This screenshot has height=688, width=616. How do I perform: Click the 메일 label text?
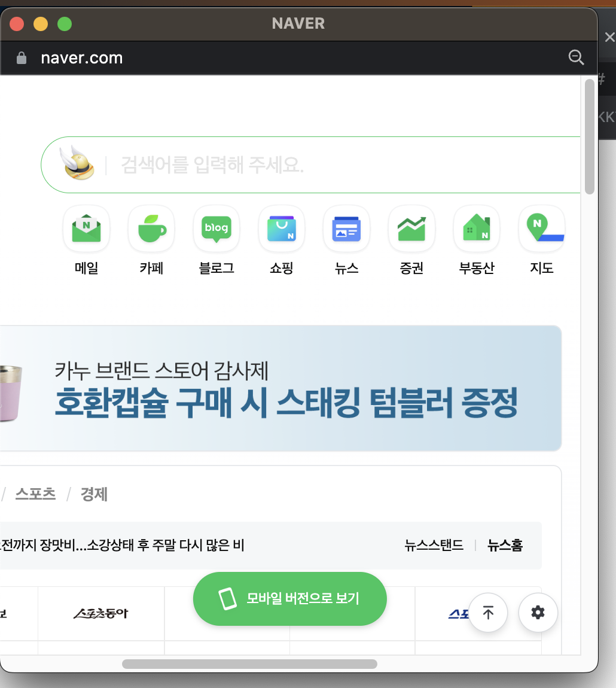coord(87,267)
